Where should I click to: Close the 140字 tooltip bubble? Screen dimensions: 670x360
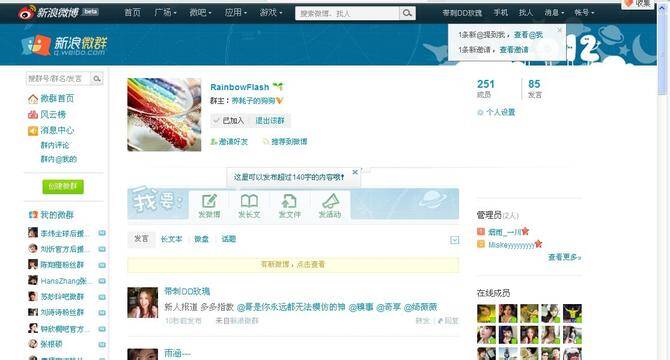tap(355, 172)
